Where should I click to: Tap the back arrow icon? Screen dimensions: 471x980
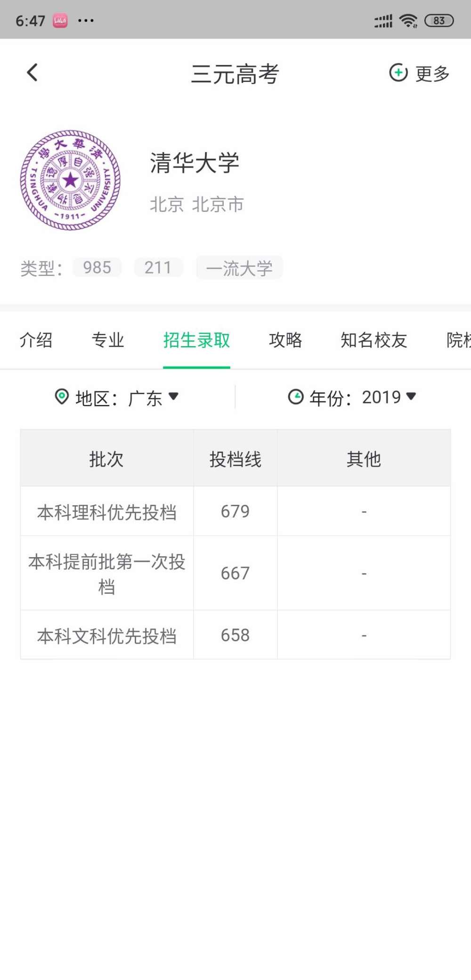(x=32, y=73)
